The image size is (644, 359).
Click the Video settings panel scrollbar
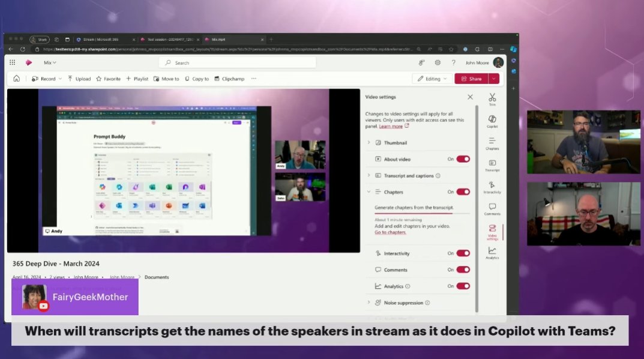pos(477,209)
